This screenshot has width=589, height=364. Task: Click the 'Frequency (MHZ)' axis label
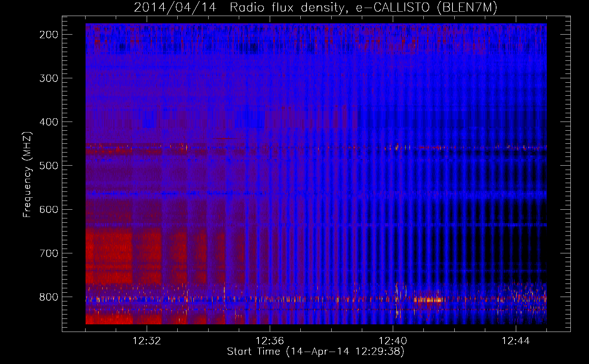pyautogui.click(x=27, y=174)
